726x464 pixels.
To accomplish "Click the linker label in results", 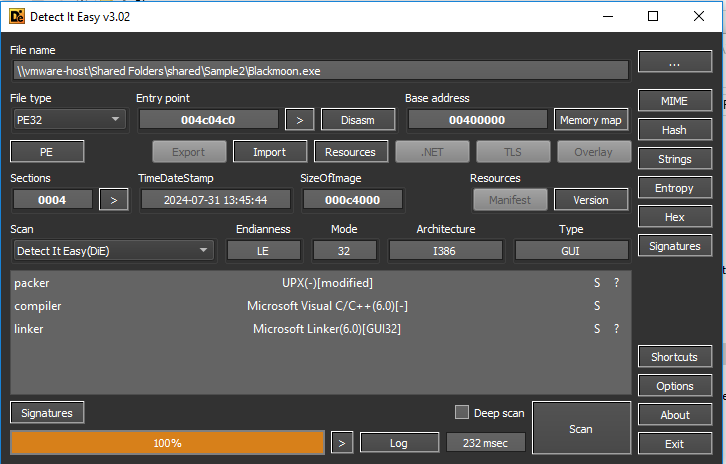I will 28,329.
